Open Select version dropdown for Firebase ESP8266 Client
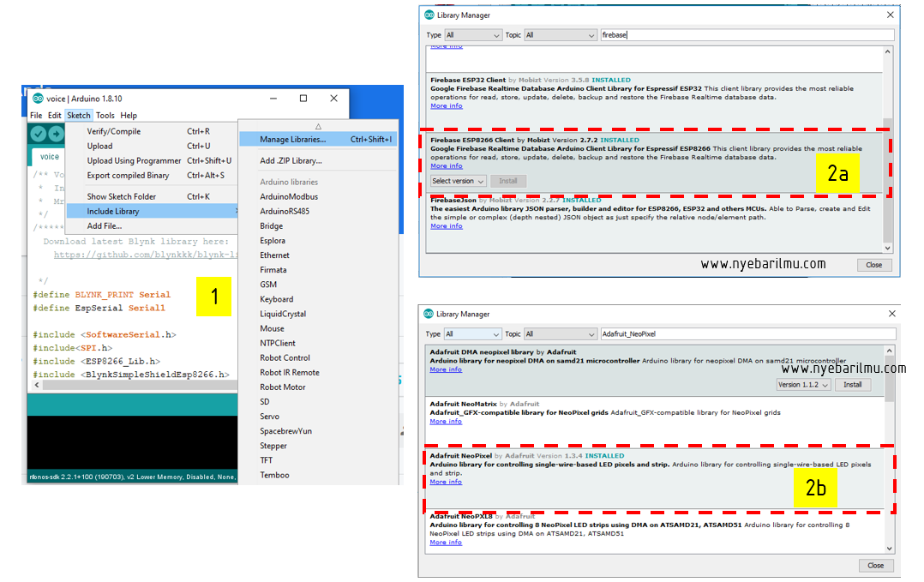924x582 pixels. coord(458,181)
